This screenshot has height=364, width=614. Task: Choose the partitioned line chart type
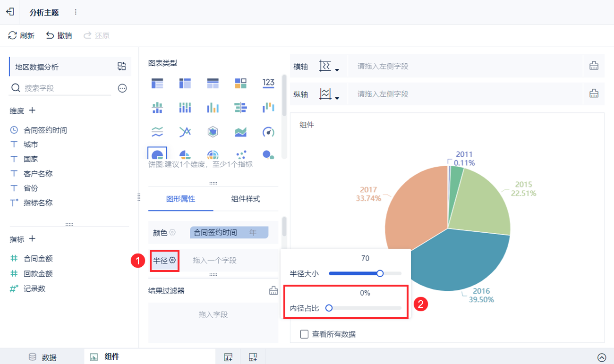[157, 132]
